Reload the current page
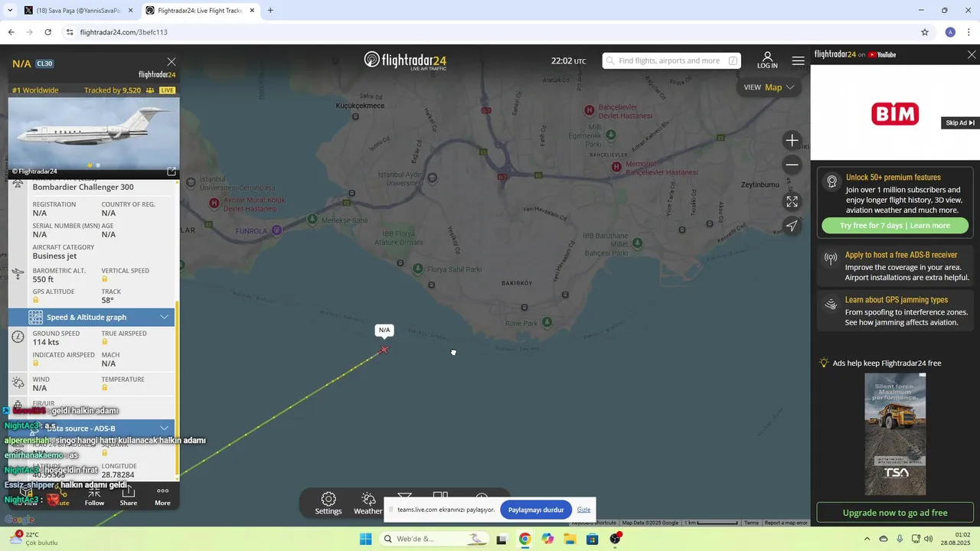980x551 pixels. (47, 32)
